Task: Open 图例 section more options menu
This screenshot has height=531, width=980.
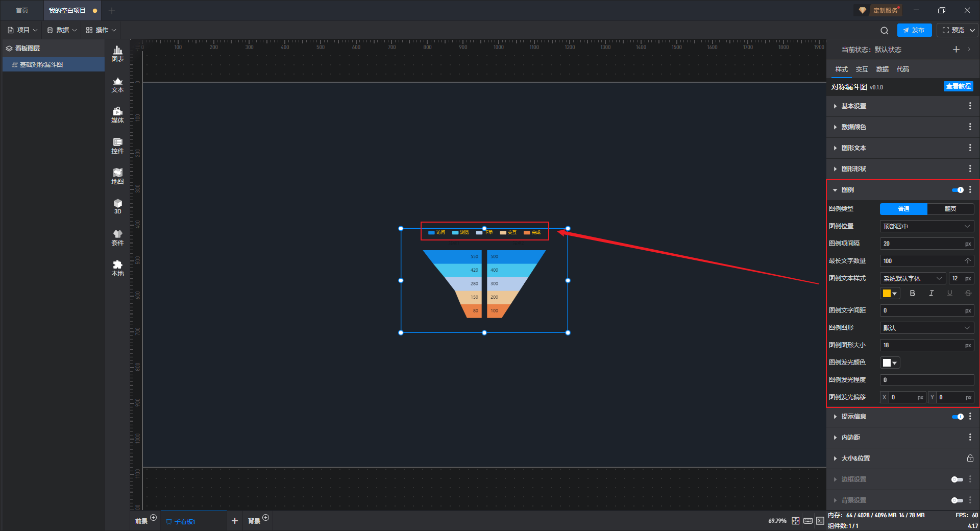Action: click(x=970, y=189)
